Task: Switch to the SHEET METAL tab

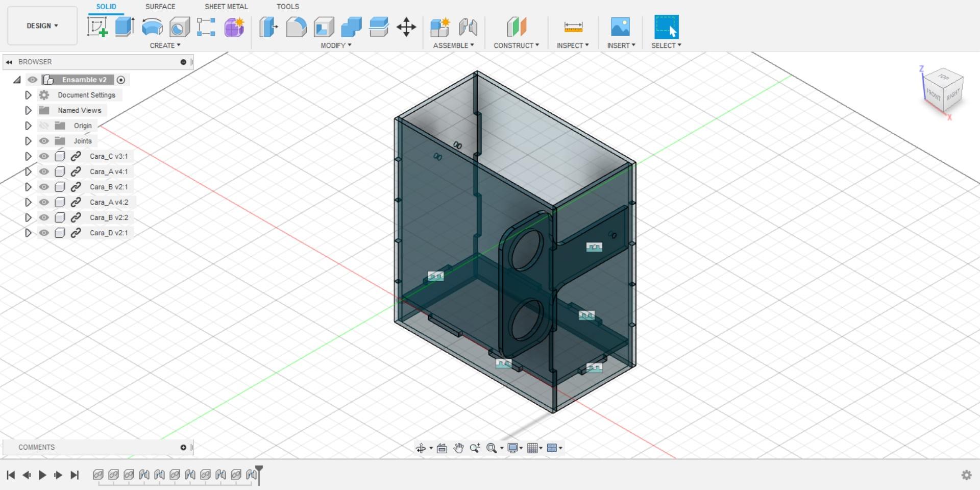Action: [x=226, y=7]
